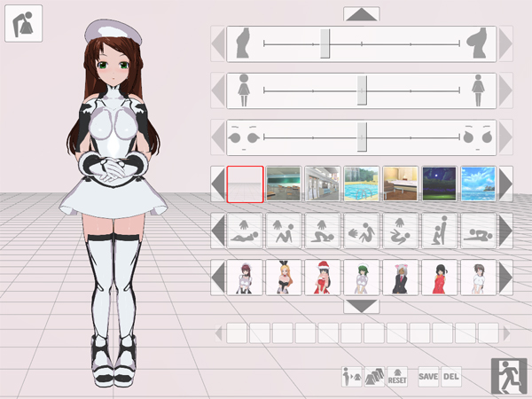This screenshot has height=399, width=532.
Task: Increase body height with the right arrow
Action: 505,90
